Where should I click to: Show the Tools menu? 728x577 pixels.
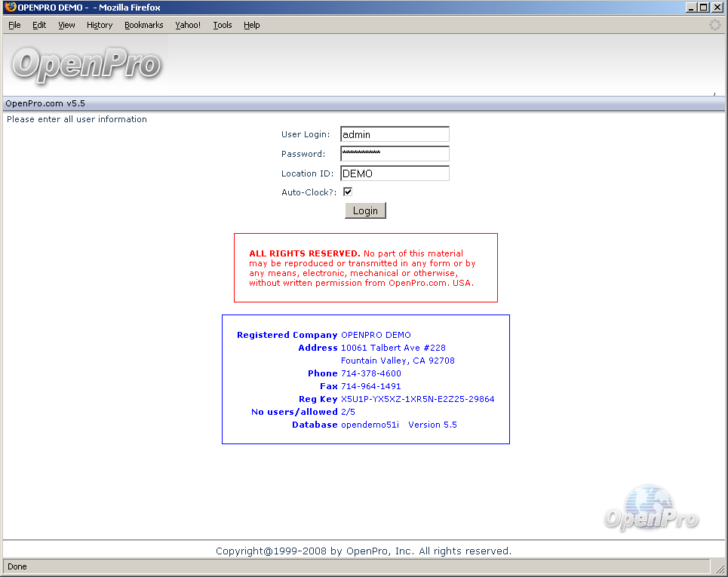(223, 25)
